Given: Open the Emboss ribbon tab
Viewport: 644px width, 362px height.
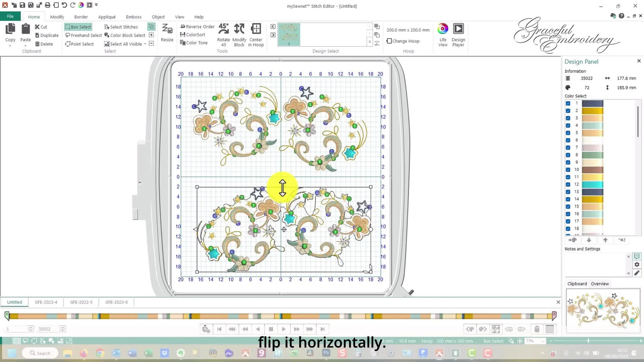Looking at the screenshot, I should 134,17.
